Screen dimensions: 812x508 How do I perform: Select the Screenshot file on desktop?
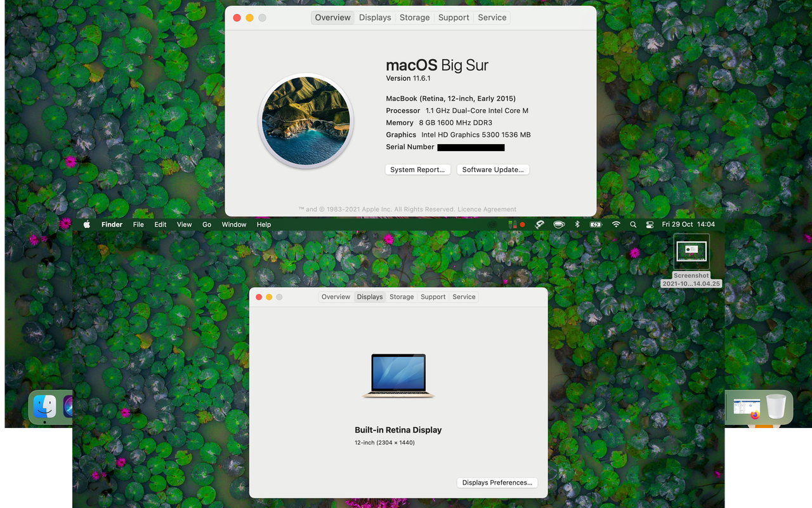691,251
